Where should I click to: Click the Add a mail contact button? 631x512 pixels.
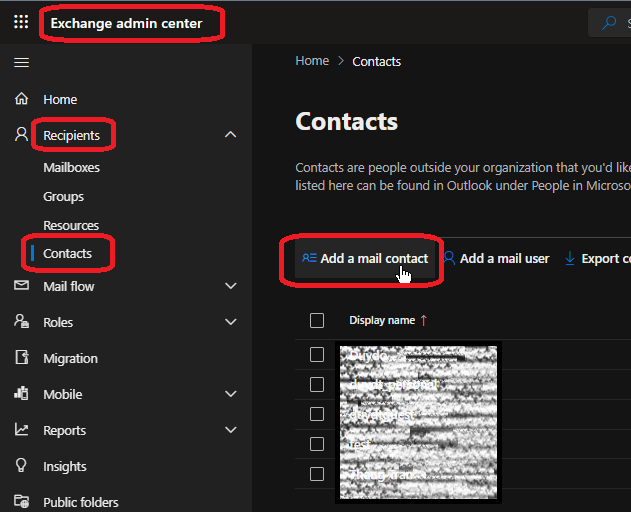tap(365, 258)
